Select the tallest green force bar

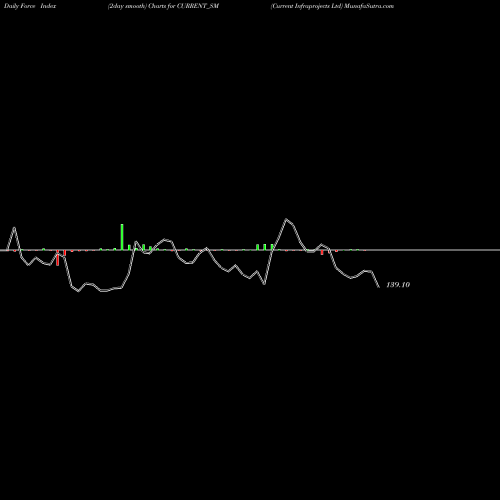(122, 237)
